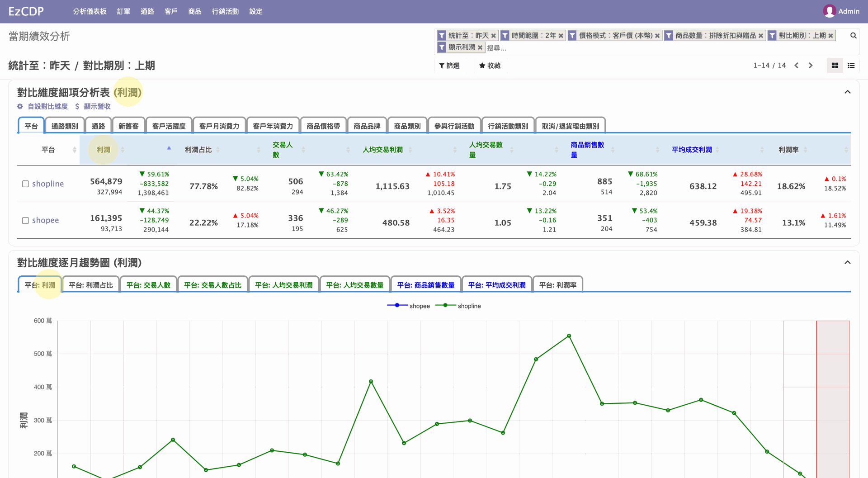Check the shopee row checkbox

26,220
